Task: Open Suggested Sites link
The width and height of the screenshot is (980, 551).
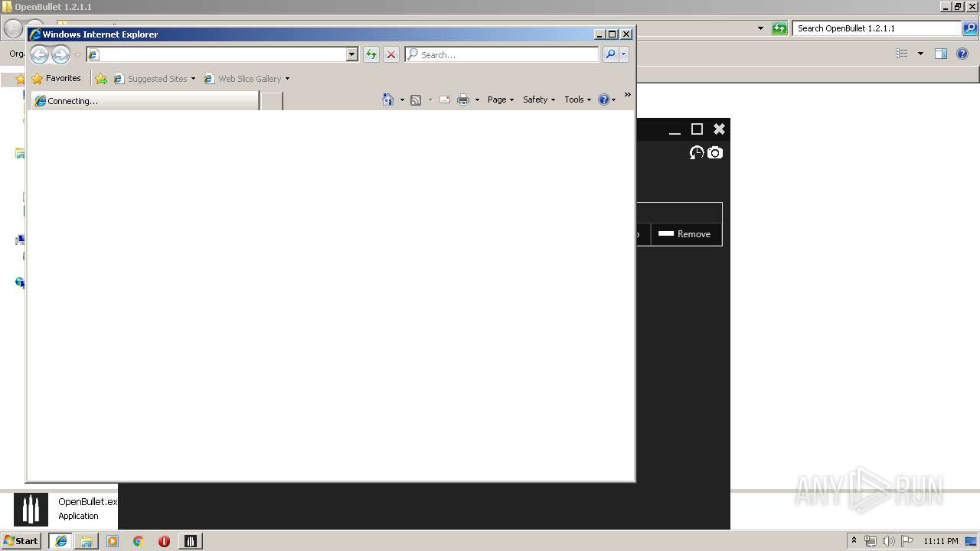Action: [154, 79]
